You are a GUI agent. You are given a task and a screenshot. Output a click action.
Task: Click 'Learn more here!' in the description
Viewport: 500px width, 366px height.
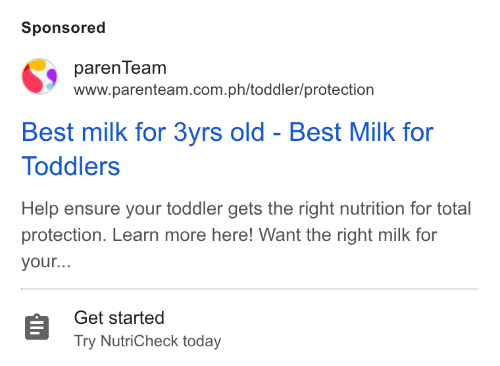click(183, 235)
